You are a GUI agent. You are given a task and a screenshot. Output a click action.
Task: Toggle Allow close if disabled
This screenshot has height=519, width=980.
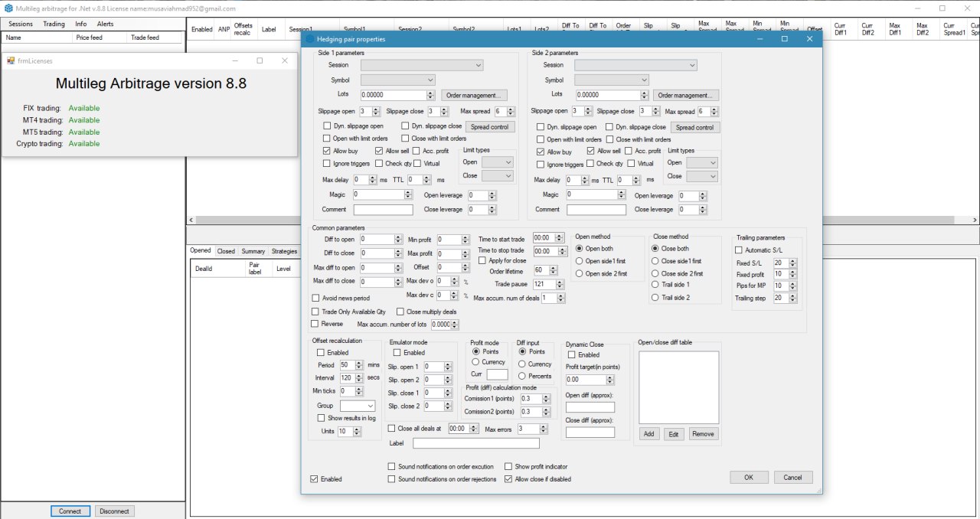coord(508,479)
